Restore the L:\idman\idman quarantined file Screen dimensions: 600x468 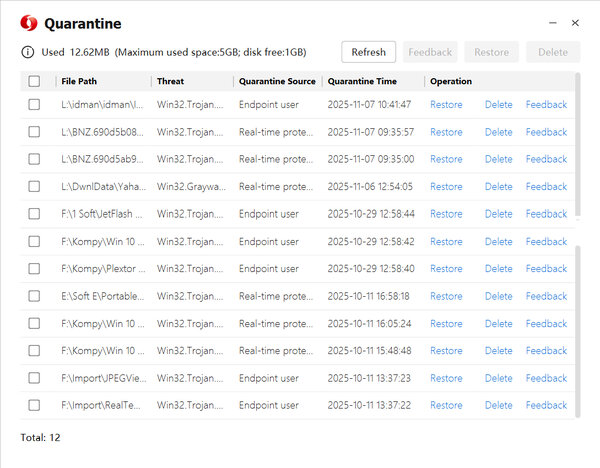coord(446,104)
